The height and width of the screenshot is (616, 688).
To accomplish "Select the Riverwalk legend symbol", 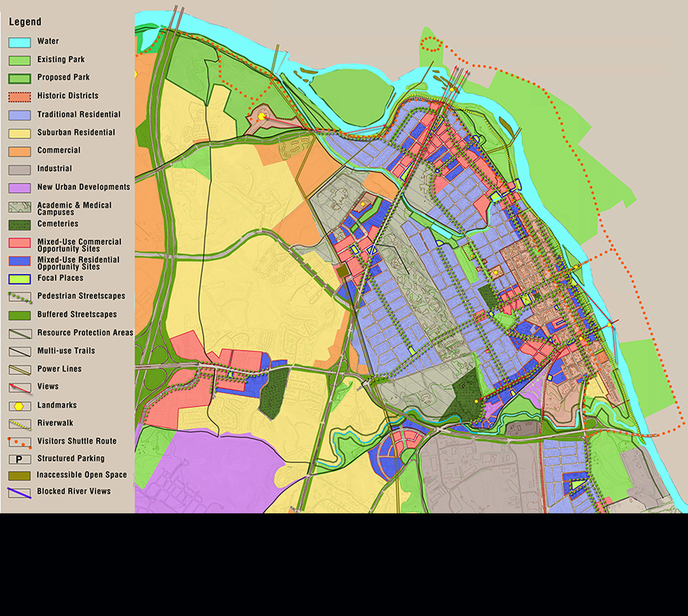I will [x=19, y=424].
